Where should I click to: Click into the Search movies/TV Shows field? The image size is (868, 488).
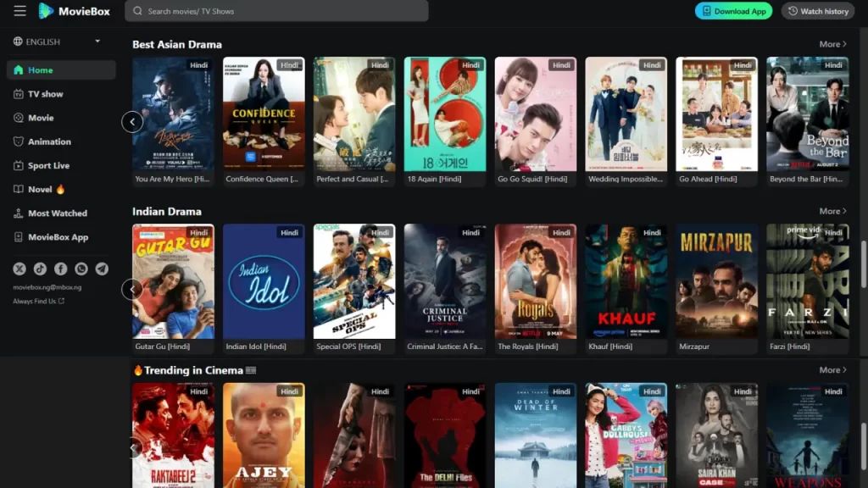(277, 11)
